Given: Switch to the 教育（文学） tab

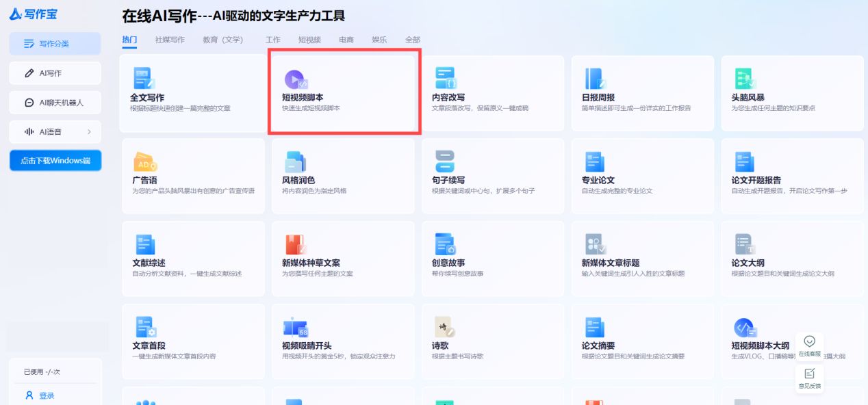Looking at the screenshot, I should pyautogui.click(x=225, y=40).
